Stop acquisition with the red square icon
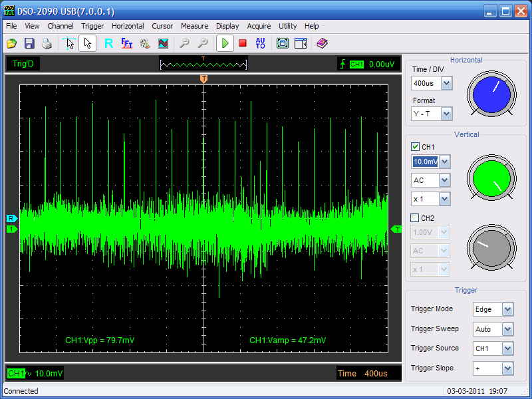532x399 pixels. (243, 43)
